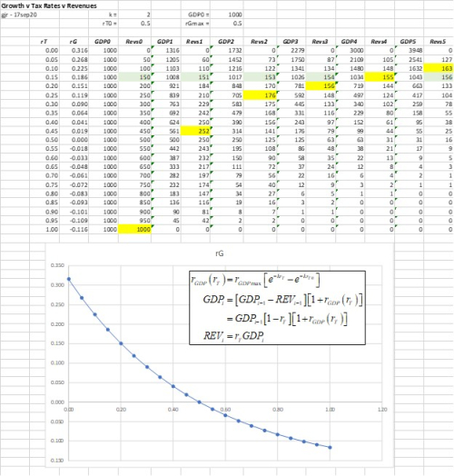This screenshot has width=454, height=476.
Task: Click the "GDP0" column header in the table
Action: [x=103, y=41]
